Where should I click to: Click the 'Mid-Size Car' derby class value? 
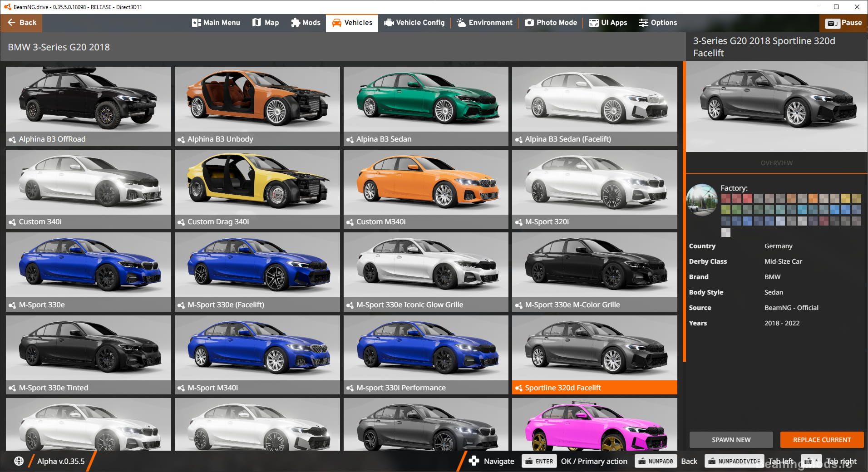pos(783,261)
